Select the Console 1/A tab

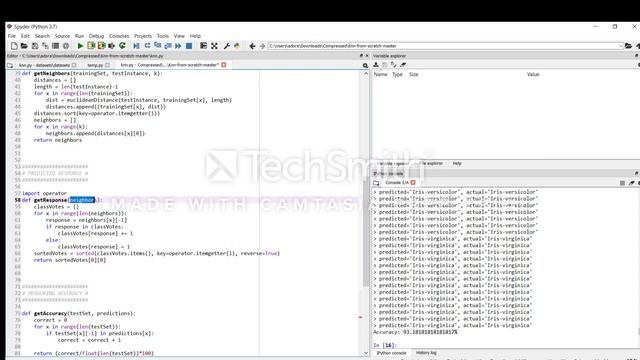coord(397,182)
